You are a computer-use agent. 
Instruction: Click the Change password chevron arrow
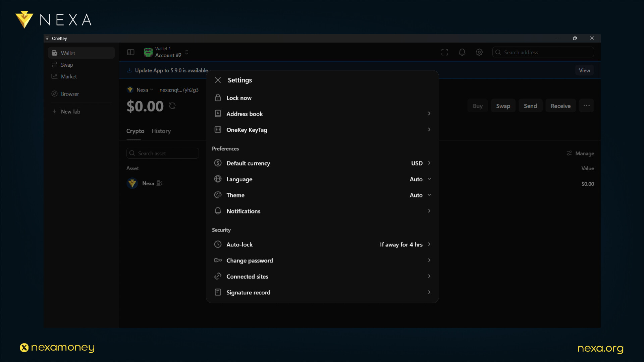click(429, 260)
